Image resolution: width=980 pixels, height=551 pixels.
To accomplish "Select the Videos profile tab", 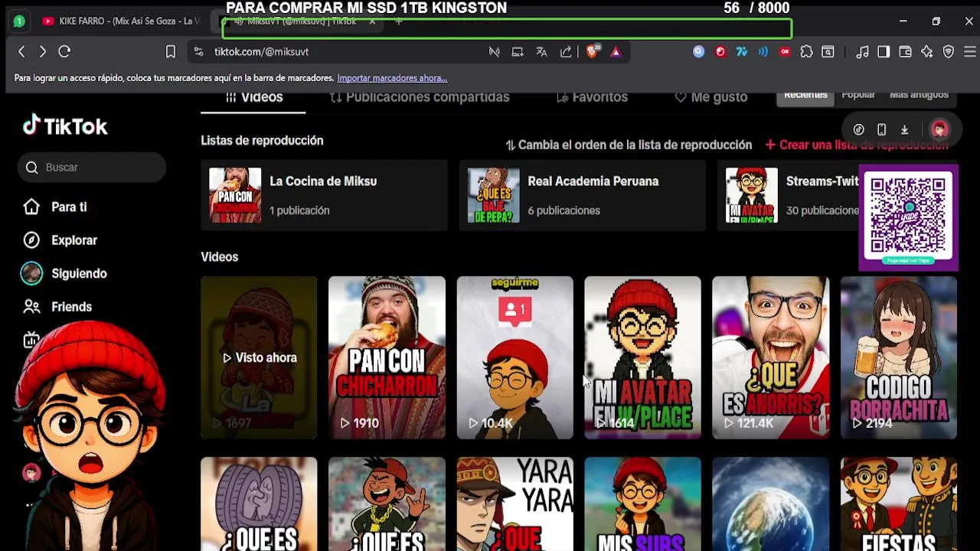I will click(253, 98).
